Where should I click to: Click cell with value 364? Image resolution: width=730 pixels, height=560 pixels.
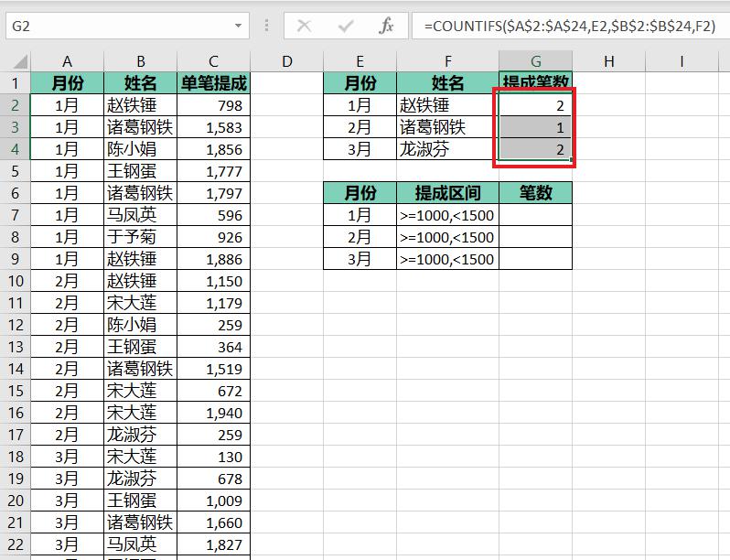(x=214, y=347)
